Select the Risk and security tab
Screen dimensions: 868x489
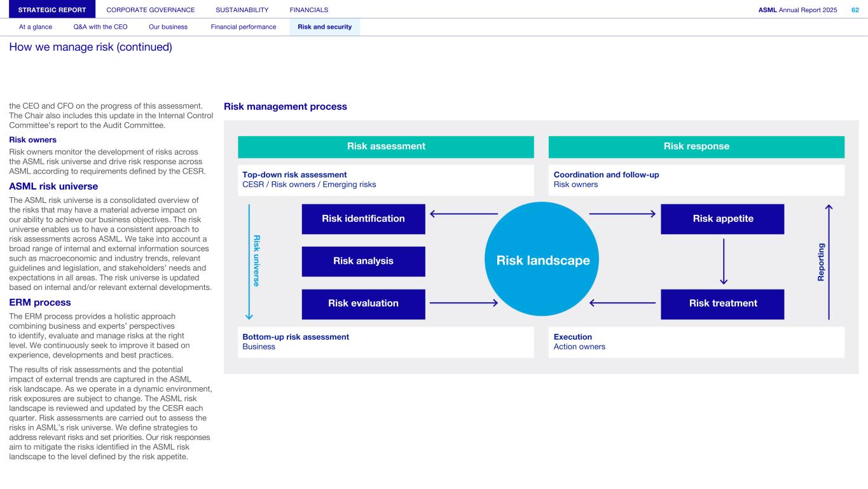click(x=324, y=27)
